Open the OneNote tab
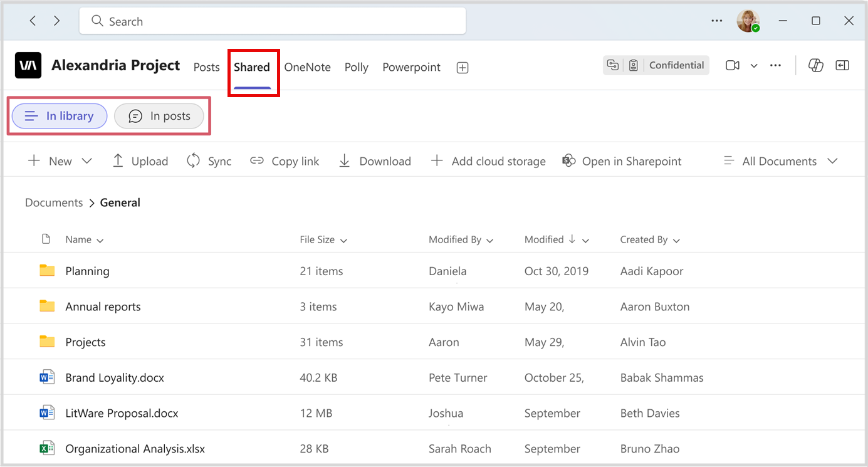 307,67
